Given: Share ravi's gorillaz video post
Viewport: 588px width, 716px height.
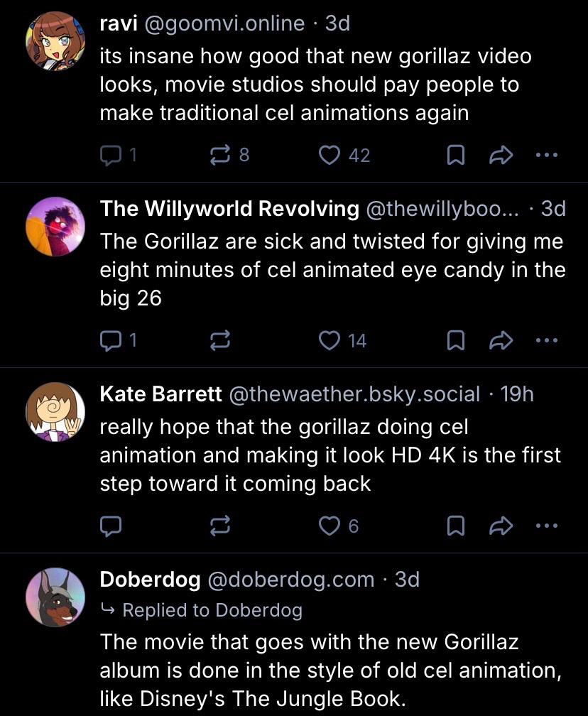Looking at the screenshot, I should pos(501,155).
